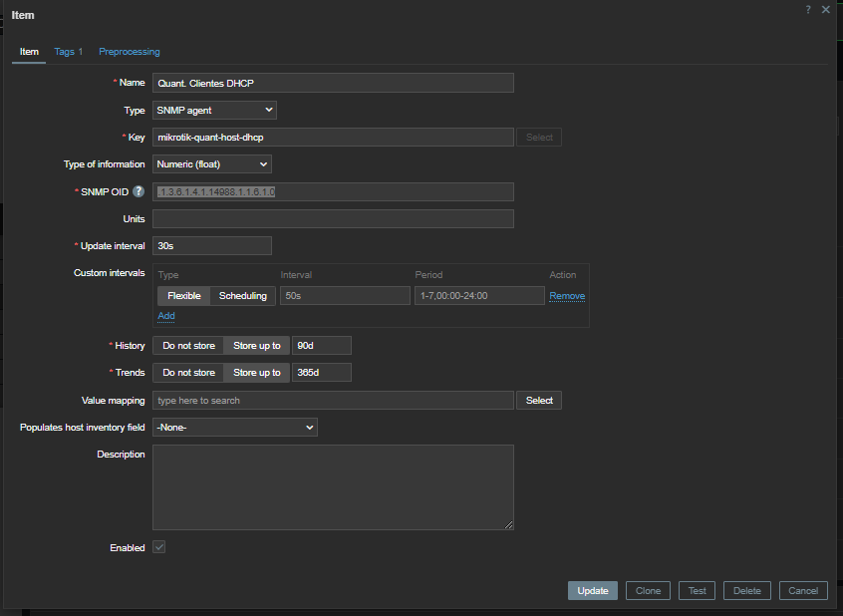
Task: Select Scheduling custom interval type
Action: (x=243, y=296)
